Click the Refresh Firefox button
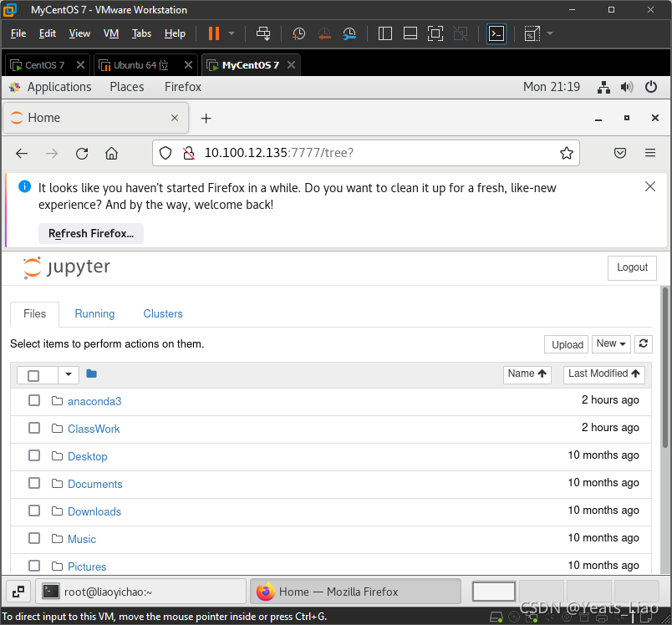672x625 pixels. coord(91,233)
